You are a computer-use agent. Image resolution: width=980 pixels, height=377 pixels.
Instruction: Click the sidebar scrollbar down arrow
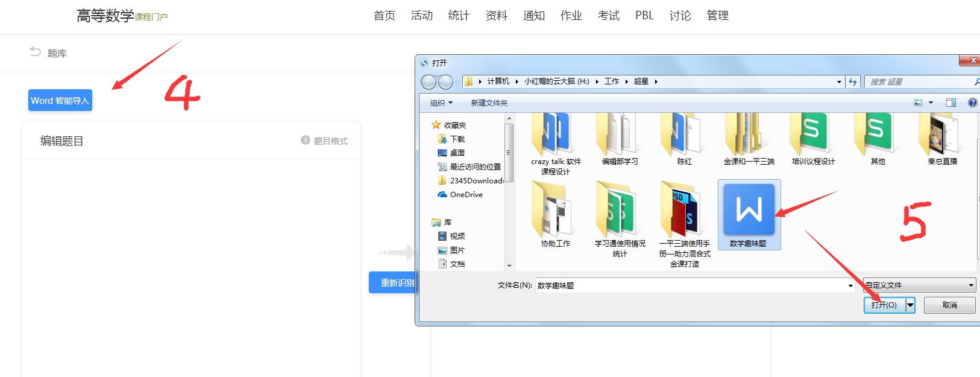(509, 265)
